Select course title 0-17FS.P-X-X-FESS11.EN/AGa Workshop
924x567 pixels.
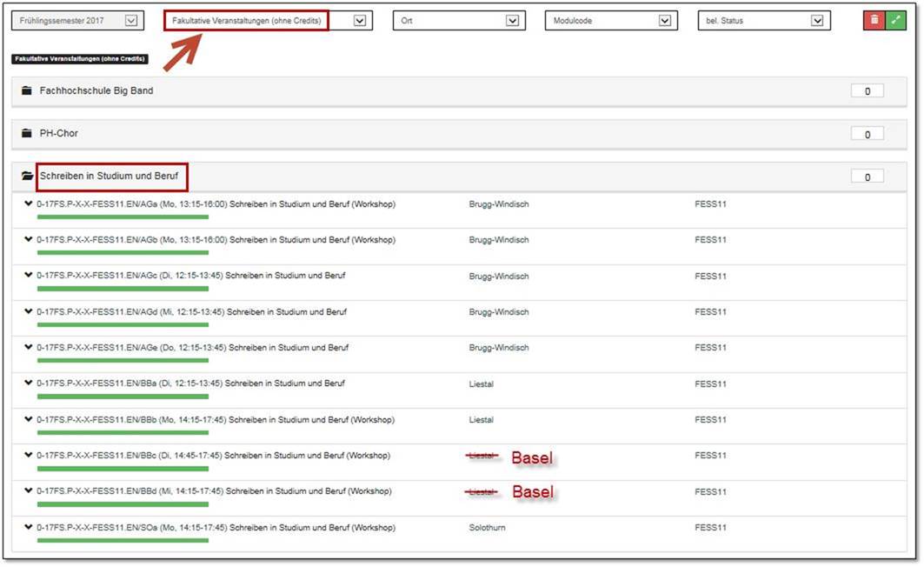(216, 204)
